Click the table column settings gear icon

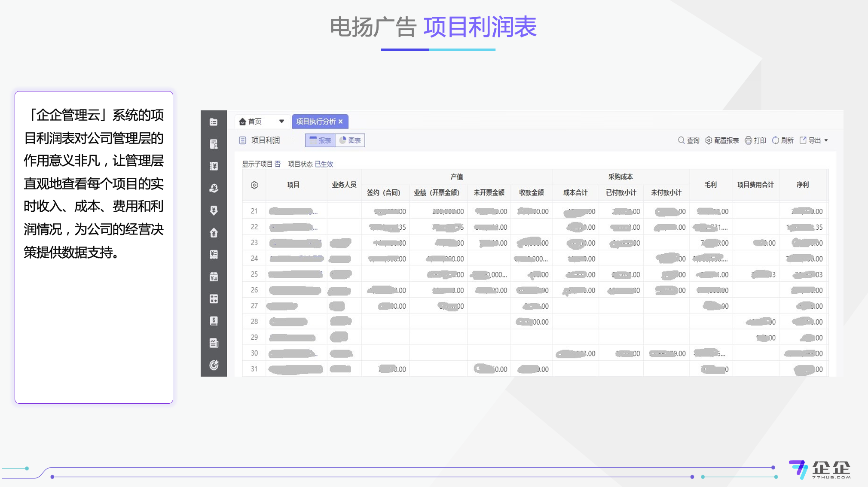[x=254, y=185]
